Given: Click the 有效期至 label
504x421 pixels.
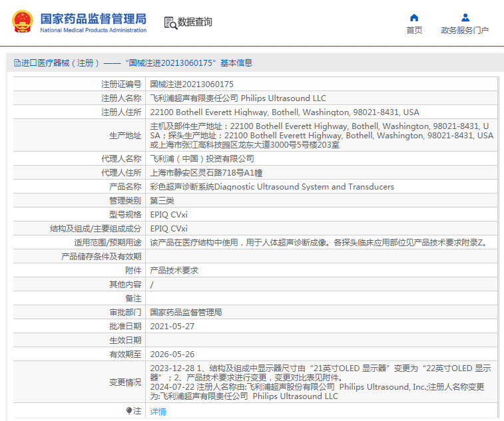Looking at the screenshot, I should pyautogui.click(x=125, y=354).
